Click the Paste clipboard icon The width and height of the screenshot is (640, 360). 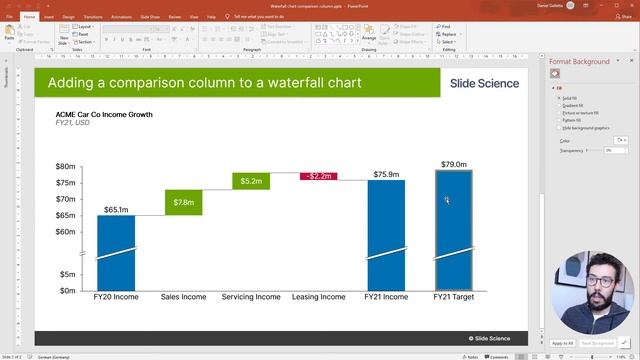tap(9, 31)
